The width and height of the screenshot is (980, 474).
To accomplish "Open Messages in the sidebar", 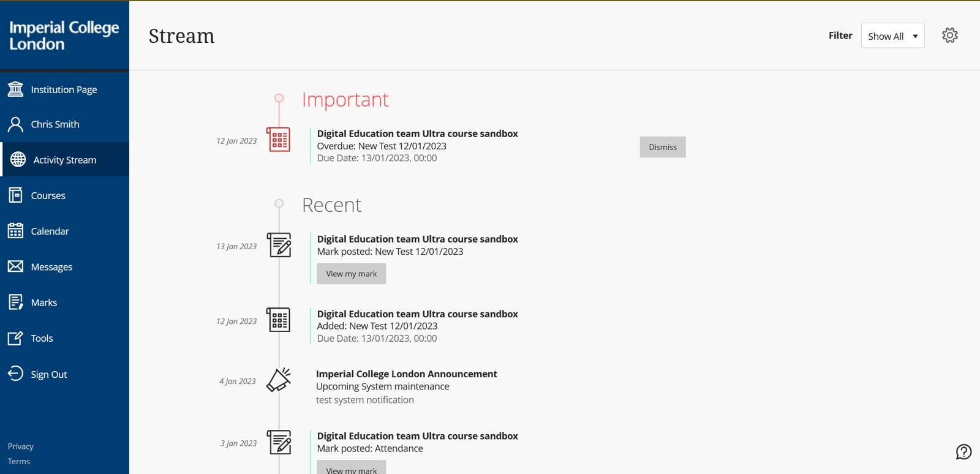I will click(x=51, y=267).
